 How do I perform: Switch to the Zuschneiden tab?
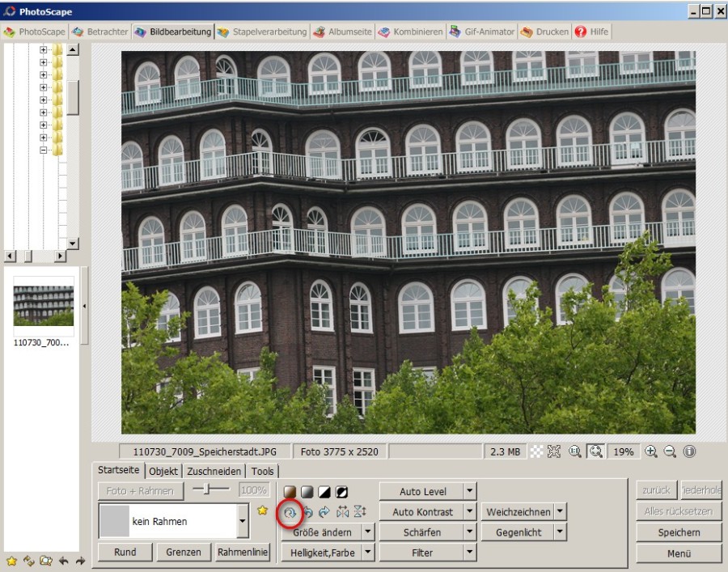(x=214, y=471)
